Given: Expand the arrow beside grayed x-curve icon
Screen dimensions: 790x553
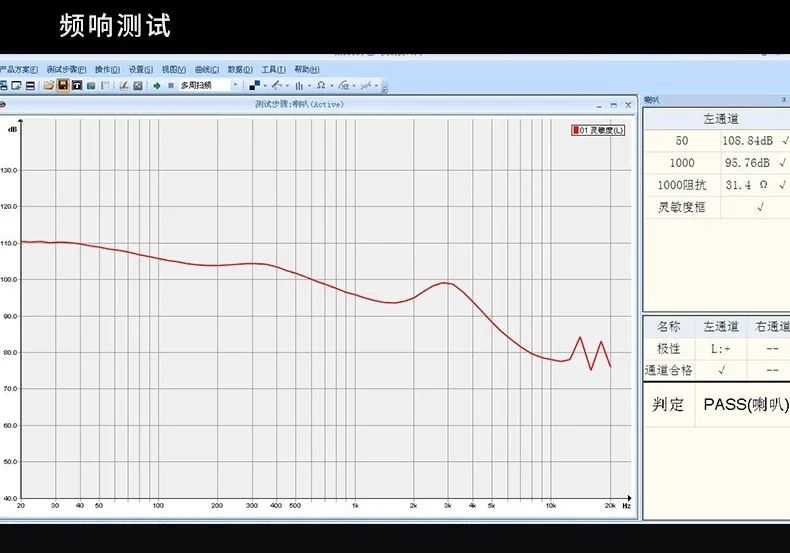Looking at the screenshot, I should coord(376,86).
